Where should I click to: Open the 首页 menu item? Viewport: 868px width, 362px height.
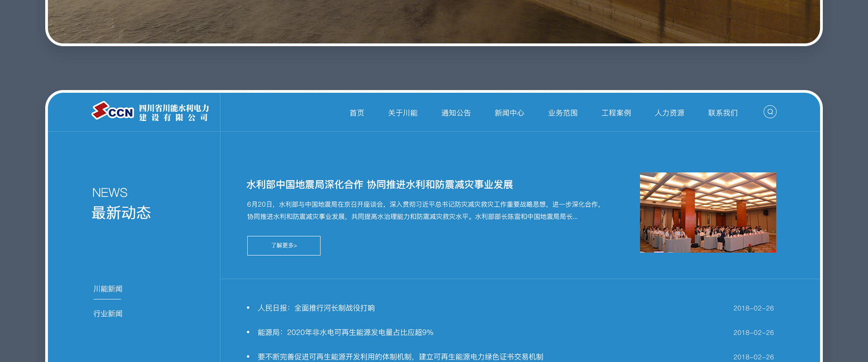357,113
